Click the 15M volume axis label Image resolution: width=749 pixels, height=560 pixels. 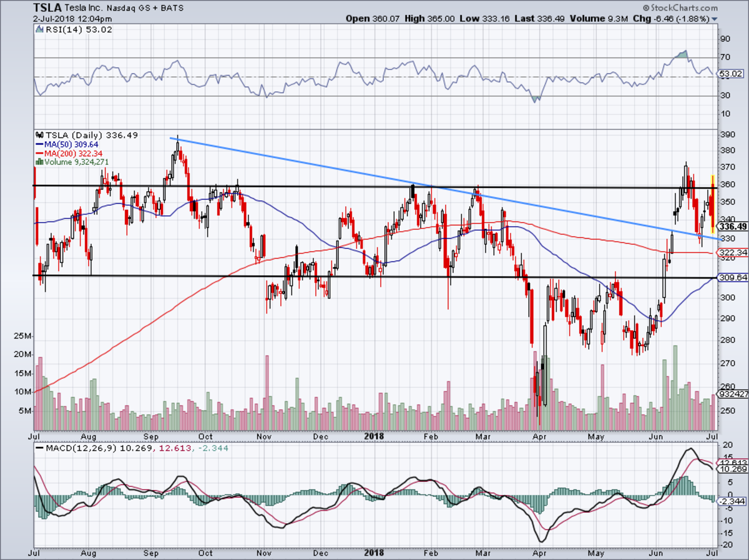click(23, 373)
